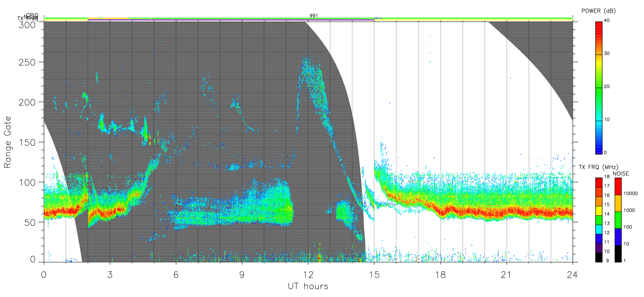Select the cyan 12–13 MHz TX FRQ swatch

[598, 229]
